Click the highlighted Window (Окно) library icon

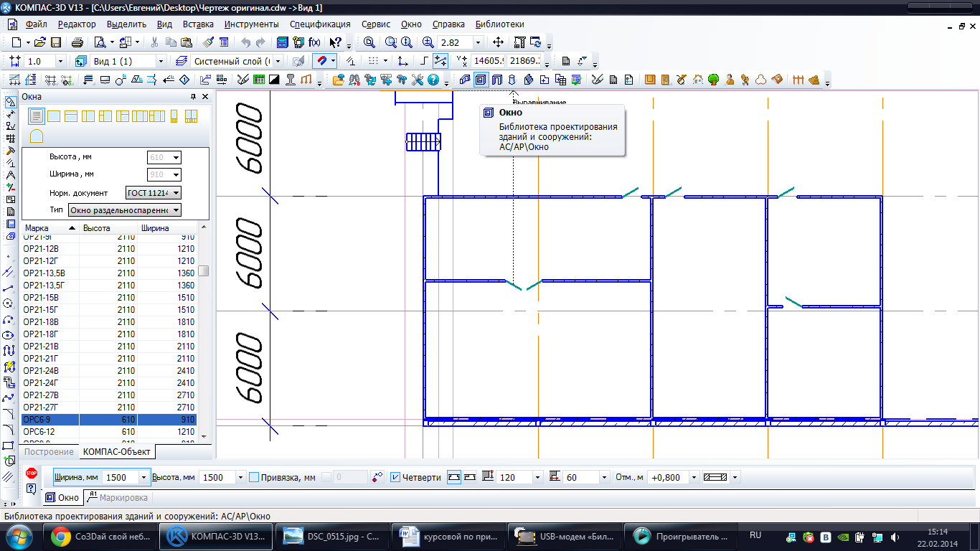[481, 80]
